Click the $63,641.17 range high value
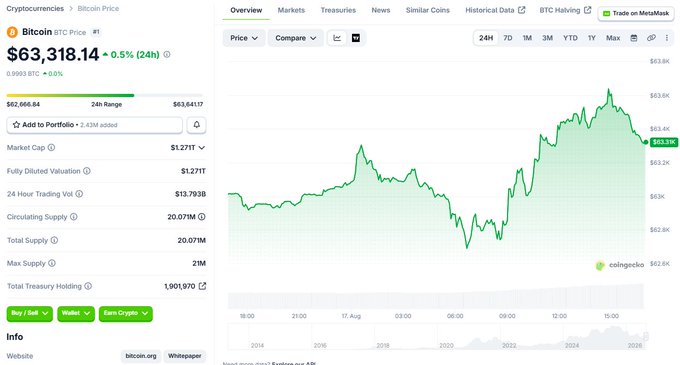Screen dimensions: 680x365 [x=188, y=104]
